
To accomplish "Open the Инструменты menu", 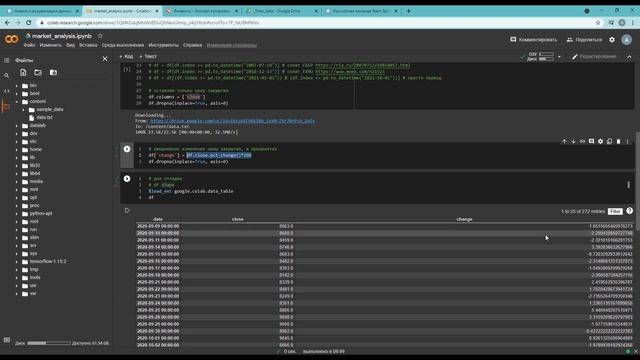I will (x=164, y=45).
